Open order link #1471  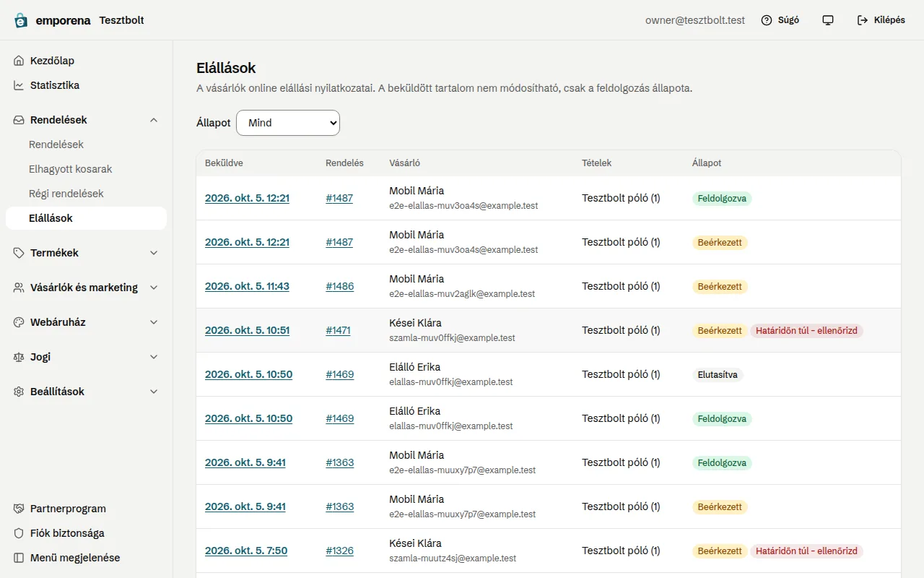(338, 330)
